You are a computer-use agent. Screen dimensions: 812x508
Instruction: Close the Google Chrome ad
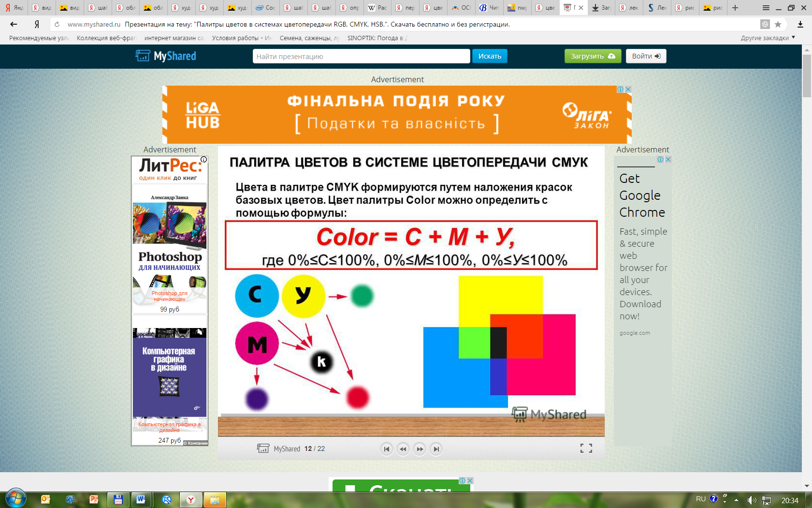[x=668, y=159]
